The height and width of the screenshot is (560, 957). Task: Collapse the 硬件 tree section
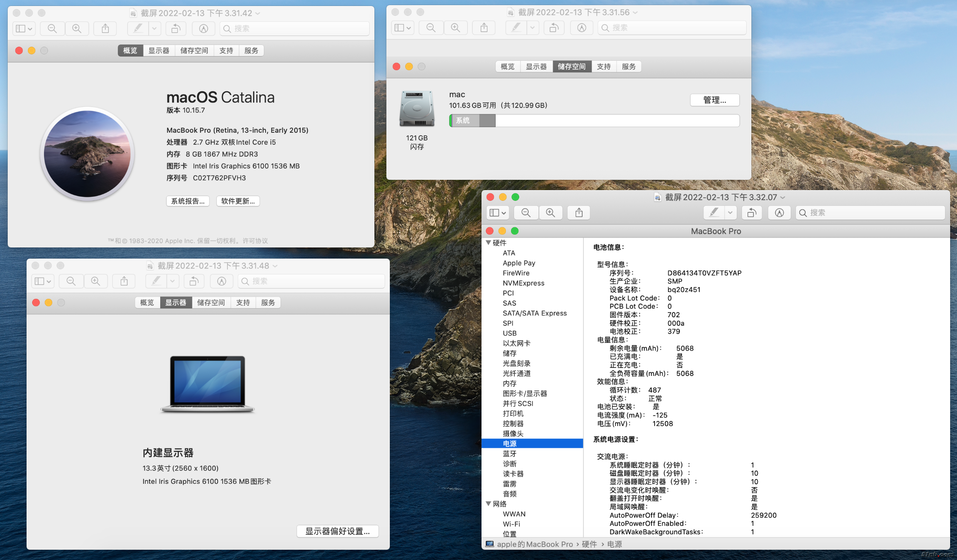click(488, 243)
